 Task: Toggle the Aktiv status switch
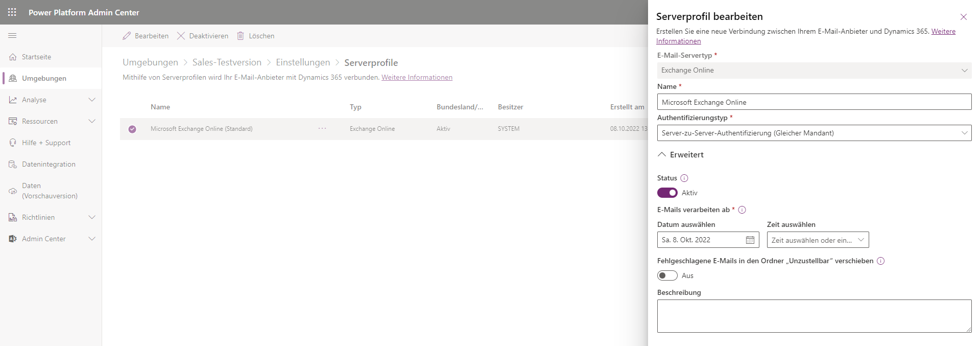pos(667,193)
